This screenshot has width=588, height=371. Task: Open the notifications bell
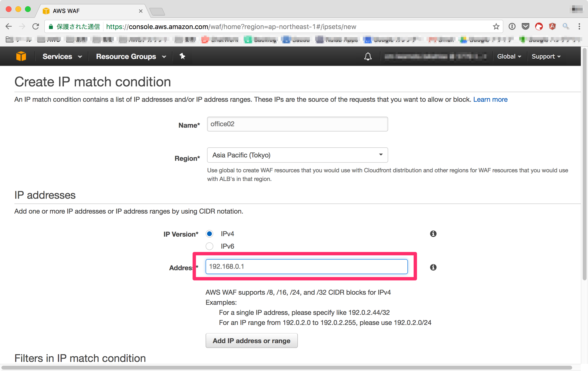pyautogui.click(x=368, y=56)
